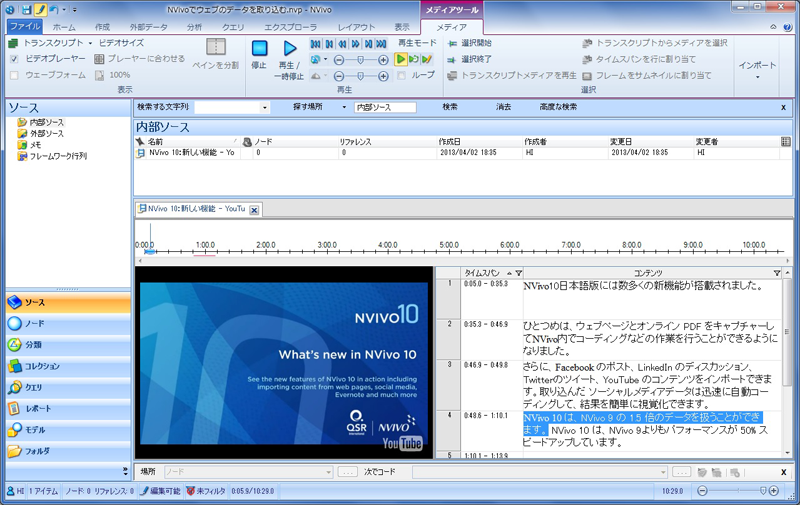Click the rewind playback icon

coord(342,44)
